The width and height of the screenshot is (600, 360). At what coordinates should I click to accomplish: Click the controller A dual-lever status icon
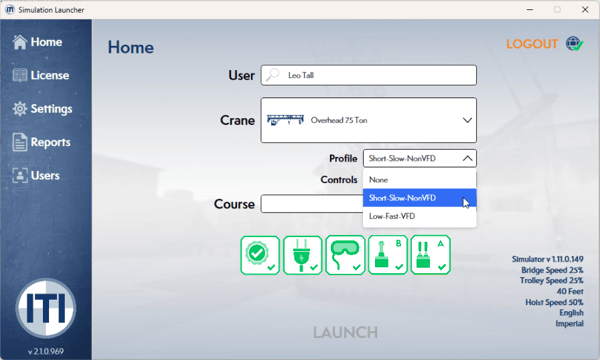tap(430, 255)
